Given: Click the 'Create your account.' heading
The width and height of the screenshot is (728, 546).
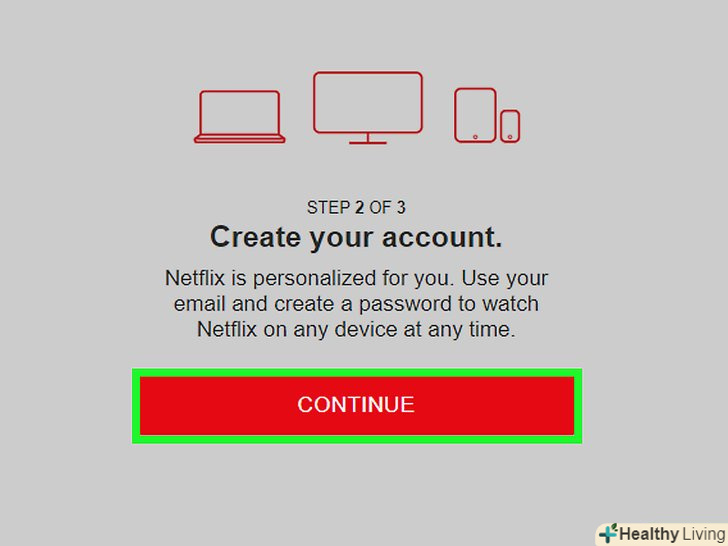Looking at the screenshot, I should point(356,238).
